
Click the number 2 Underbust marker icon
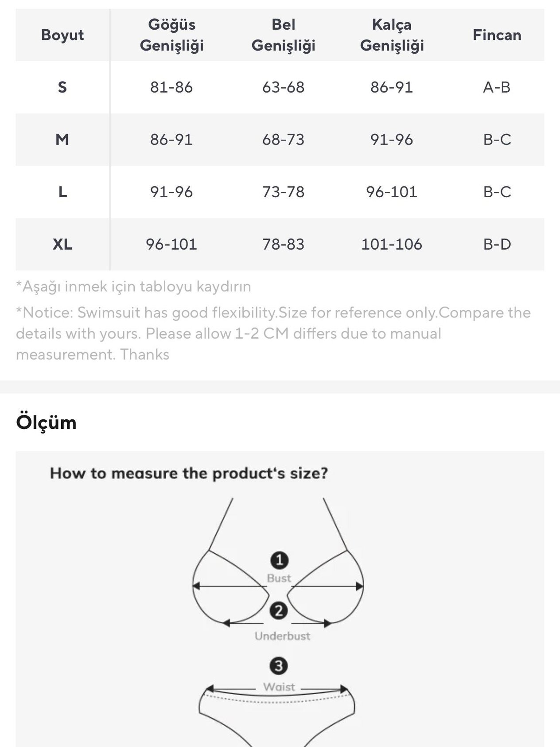coord(279,611)
